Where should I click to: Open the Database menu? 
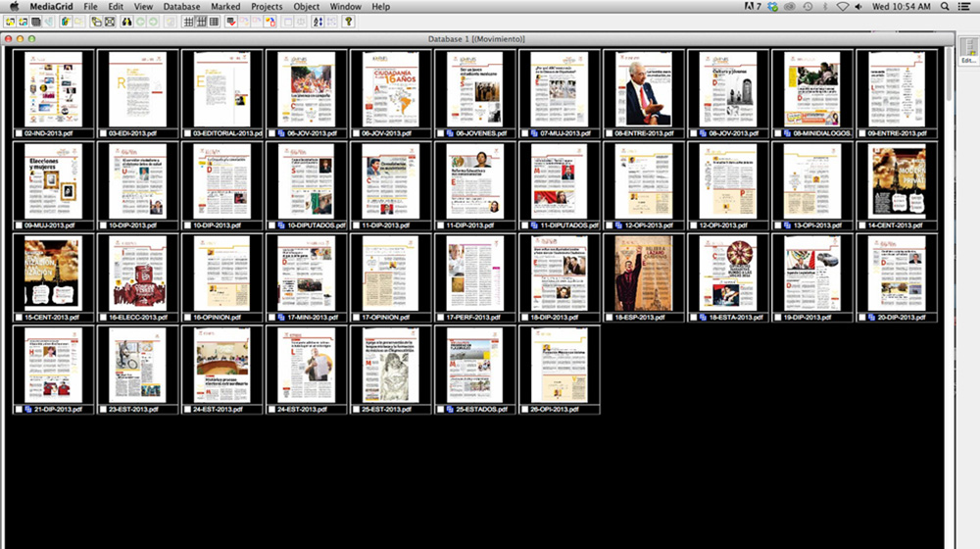[x=181, y=7]
